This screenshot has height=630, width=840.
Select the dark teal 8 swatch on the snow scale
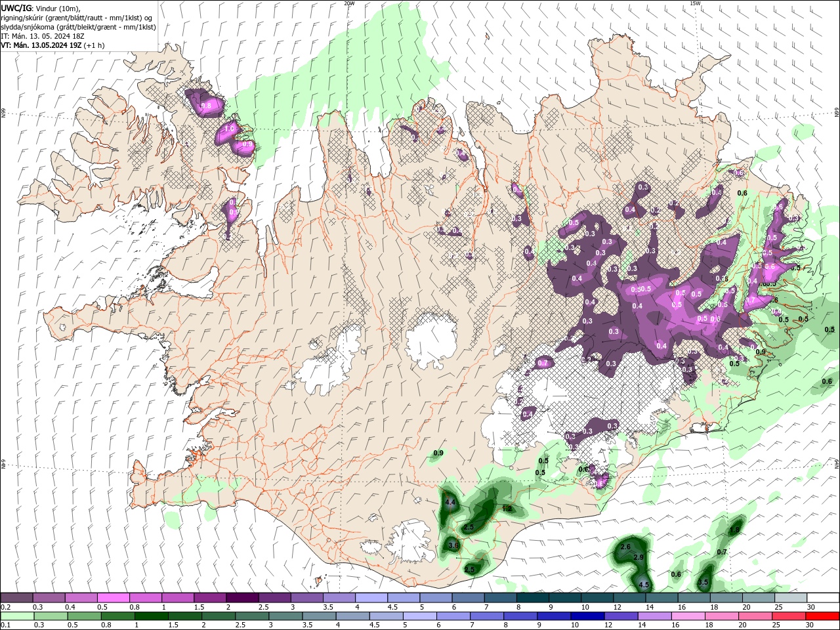(x=532, y=598)
